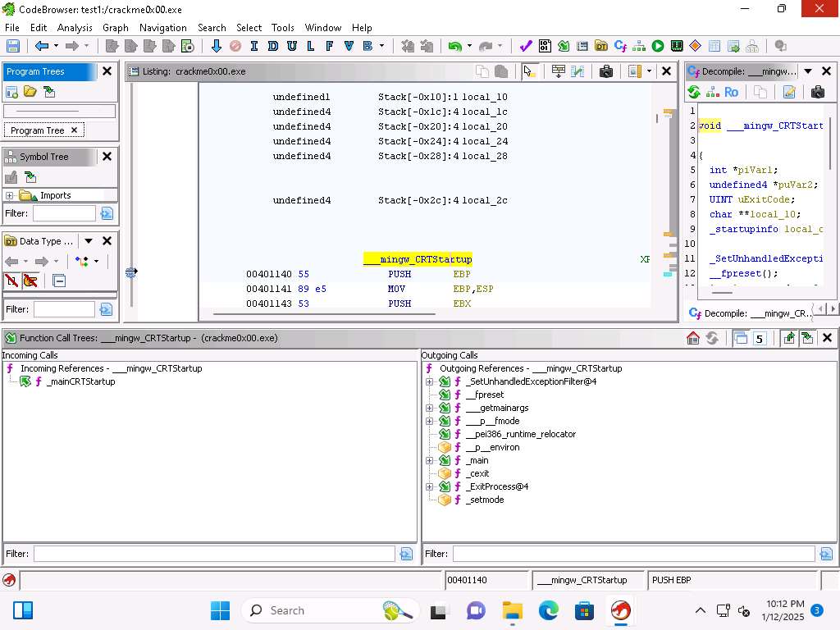Open the Data Type Manager toolbar icon
This screenshot has width=840, height=630.
click(x=601, y=47)
